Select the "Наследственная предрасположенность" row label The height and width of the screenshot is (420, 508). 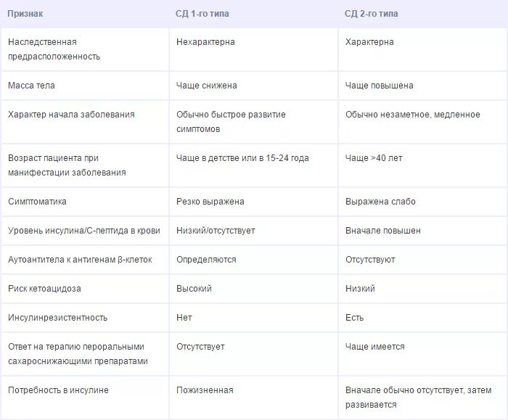pos(54,49)
